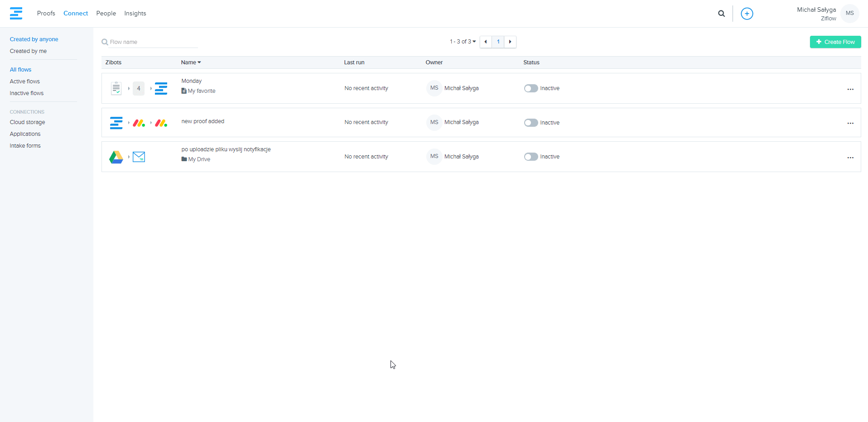
Task: Activate the new proof added flow toggle
Action: pos(530,123)
